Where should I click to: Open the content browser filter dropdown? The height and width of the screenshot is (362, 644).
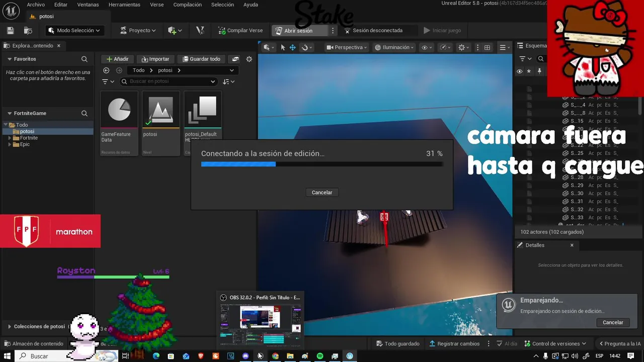point(108,81)
